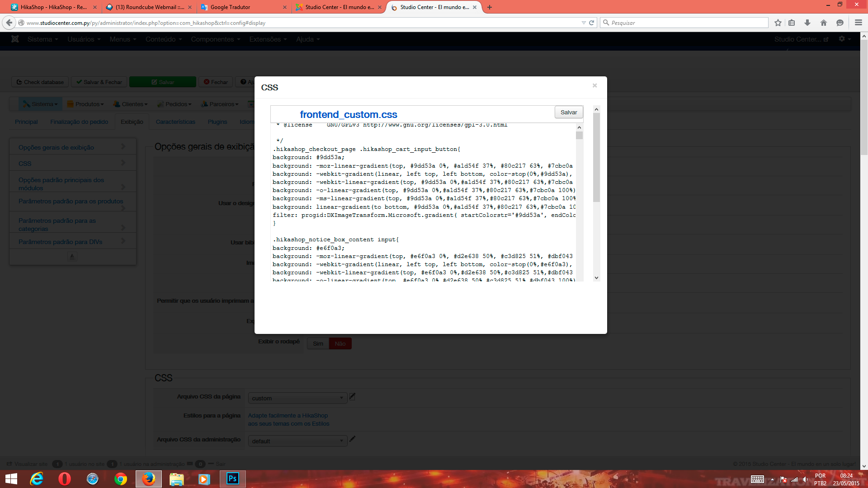868x488 pixels.
Task: Open the Finalização do pedido tab
Action: [79, 122]
